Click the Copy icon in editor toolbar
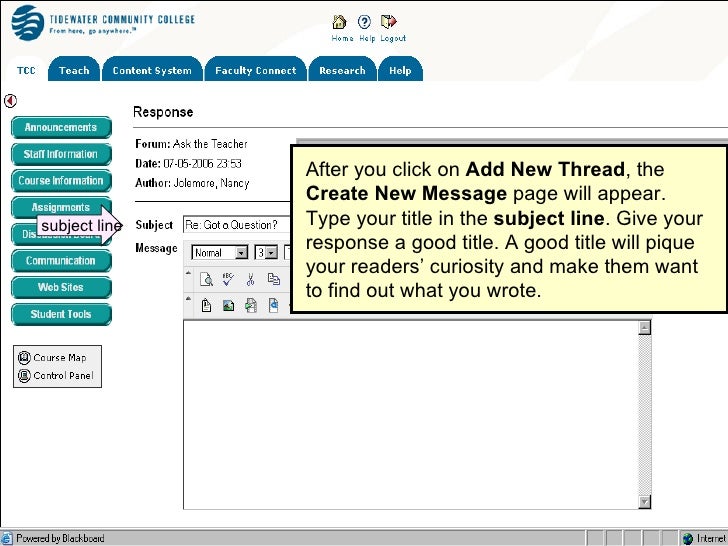728x546 pixels. (x=274, y=279)
